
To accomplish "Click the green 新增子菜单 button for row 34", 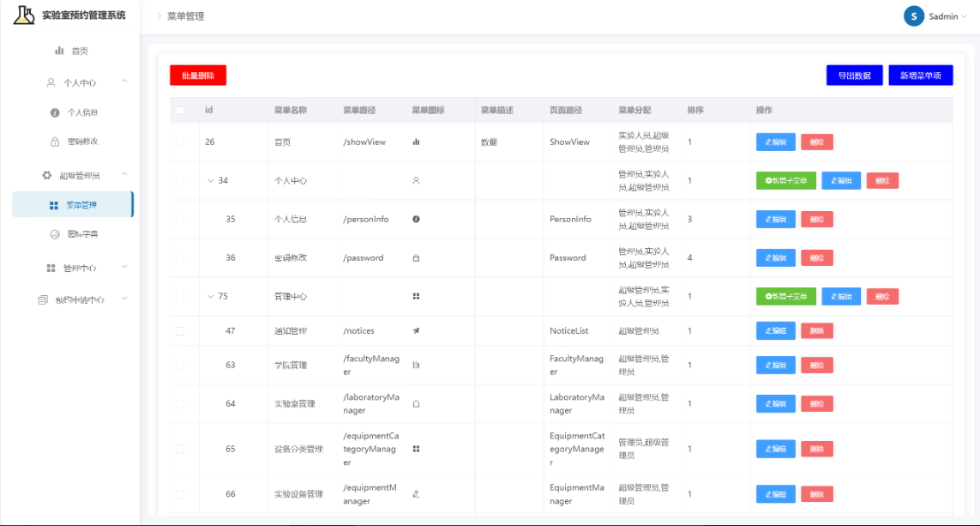I will click(786, 181).
